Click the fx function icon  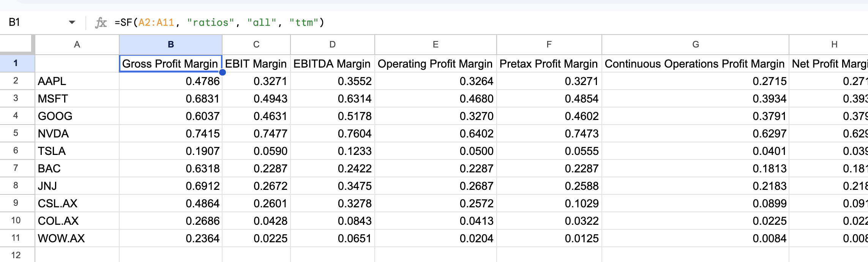click(101, 23)
